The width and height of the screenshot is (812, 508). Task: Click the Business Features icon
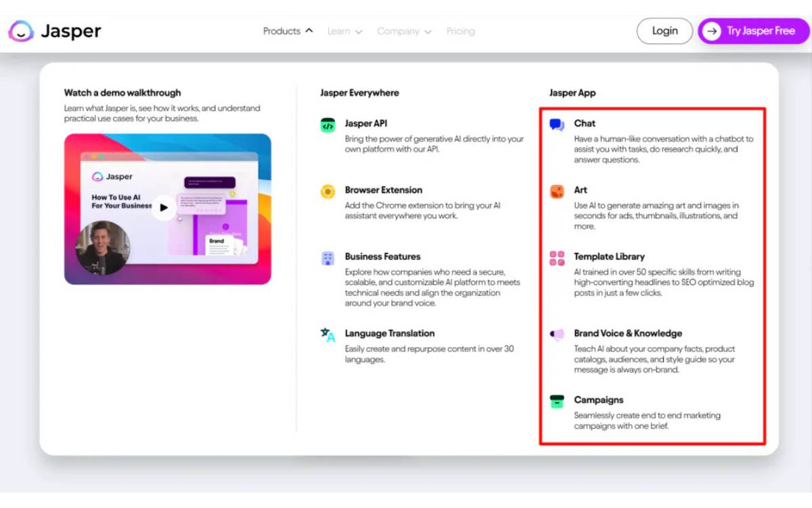(328, 258)
